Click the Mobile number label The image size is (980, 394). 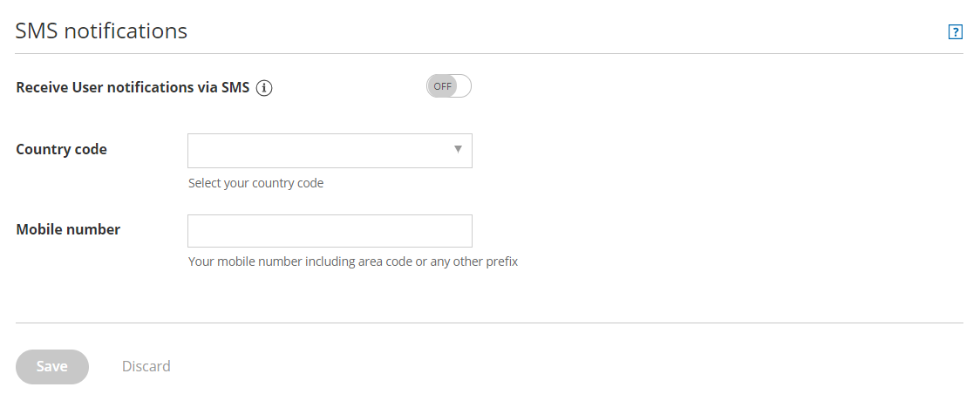[x=68, y=229]
